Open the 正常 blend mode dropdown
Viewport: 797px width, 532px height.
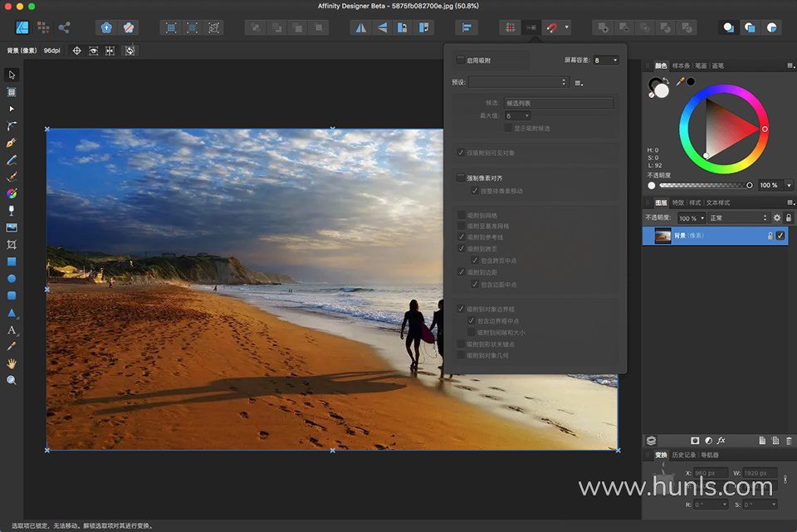tap(738, 218)
